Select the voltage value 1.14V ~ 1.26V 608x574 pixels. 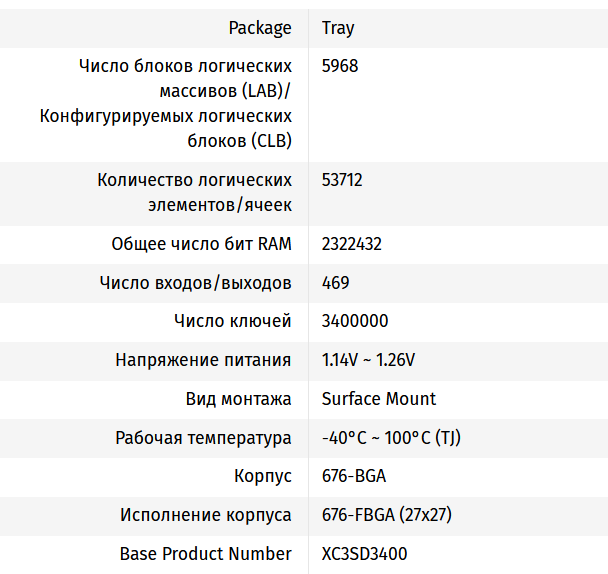coord(368,360)
